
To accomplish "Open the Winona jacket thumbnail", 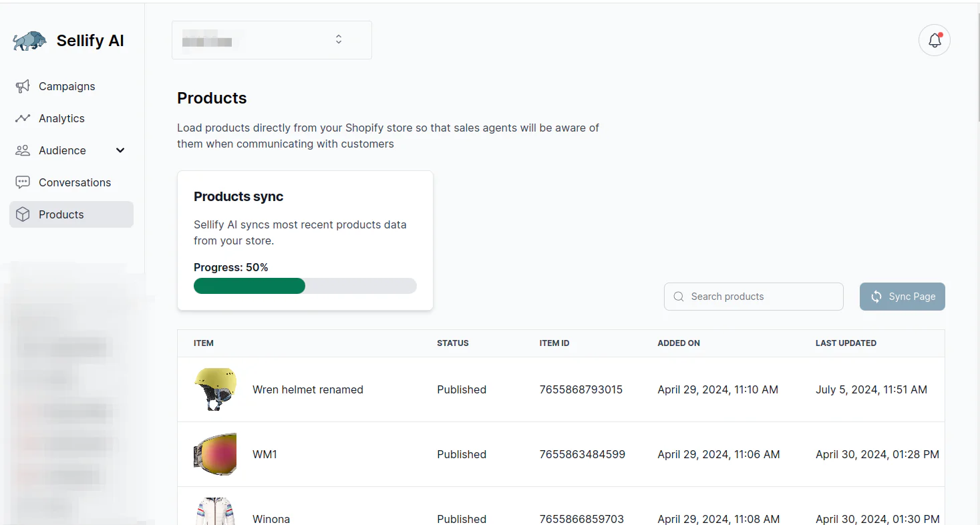I will [x=215, y=511].
